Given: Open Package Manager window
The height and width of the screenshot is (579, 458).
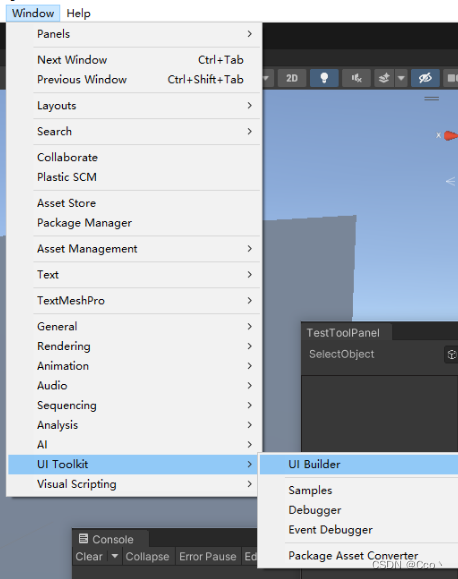Looking at the screenshot, I should [135, 223].
